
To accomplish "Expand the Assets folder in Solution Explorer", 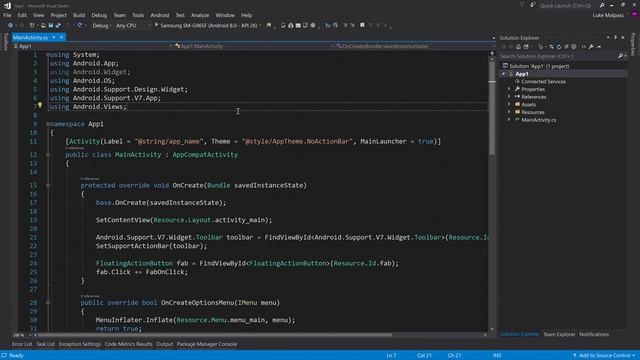I will 509,104.
